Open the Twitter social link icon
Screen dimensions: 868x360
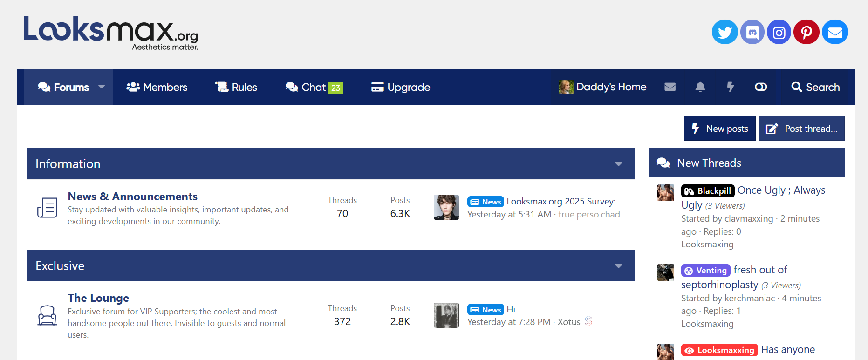[724, 32]
